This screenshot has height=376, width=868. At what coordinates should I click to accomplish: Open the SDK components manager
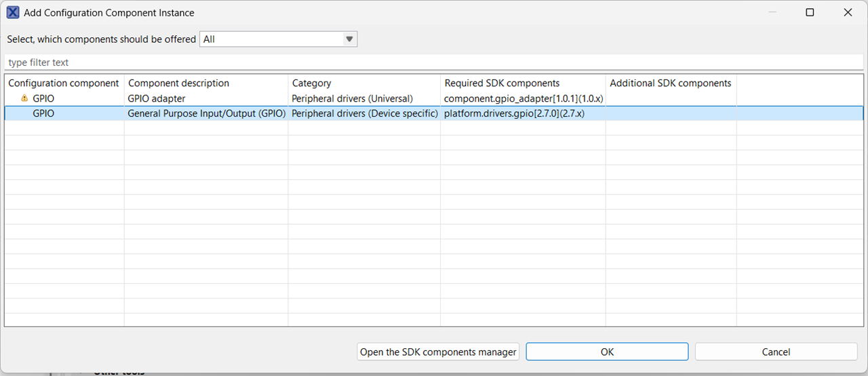tap(438, 352)
